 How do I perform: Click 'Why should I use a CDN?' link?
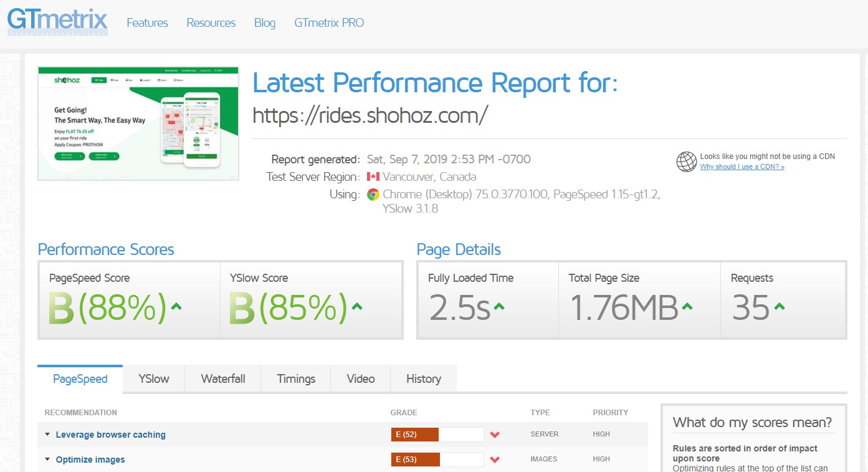[742, 167]
